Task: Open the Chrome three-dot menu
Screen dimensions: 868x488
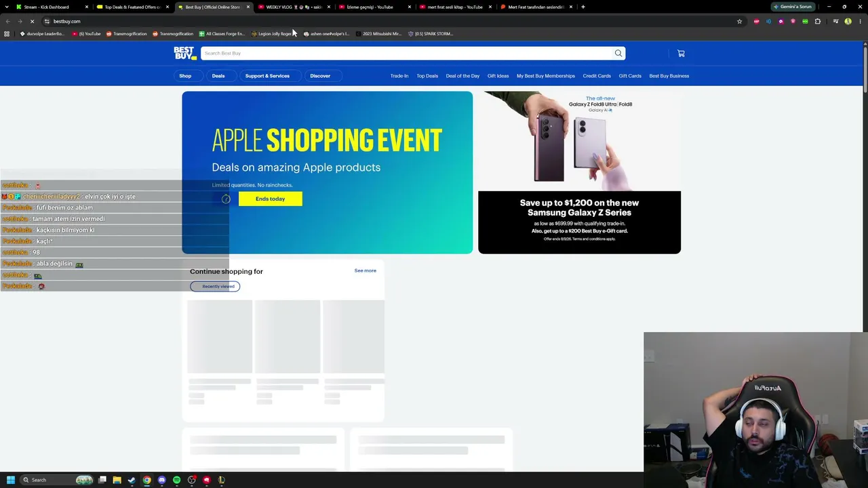Action: [x=860, y=21]
